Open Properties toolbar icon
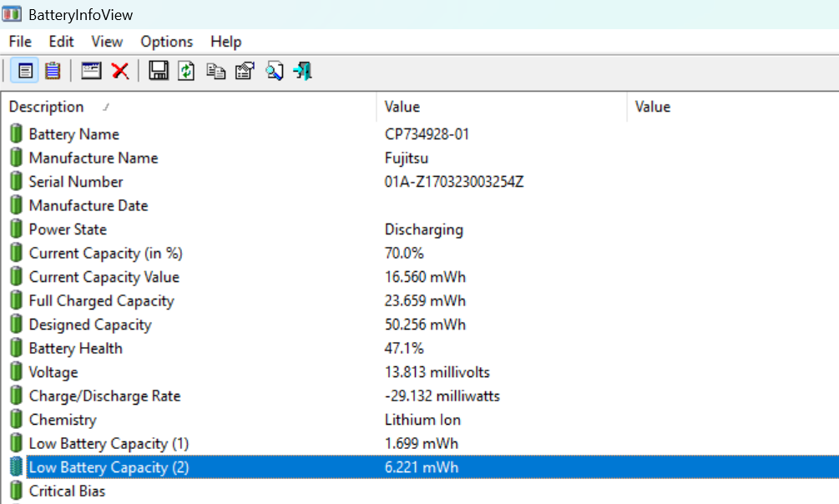Viewport: 839px width, 504px height. click(x=245, y=71)
